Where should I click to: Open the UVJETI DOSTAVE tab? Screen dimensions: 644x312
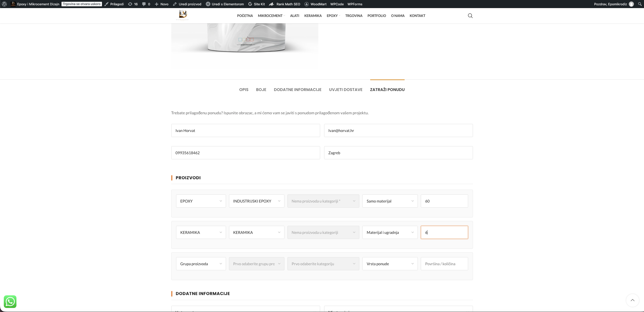coord(346,90)
